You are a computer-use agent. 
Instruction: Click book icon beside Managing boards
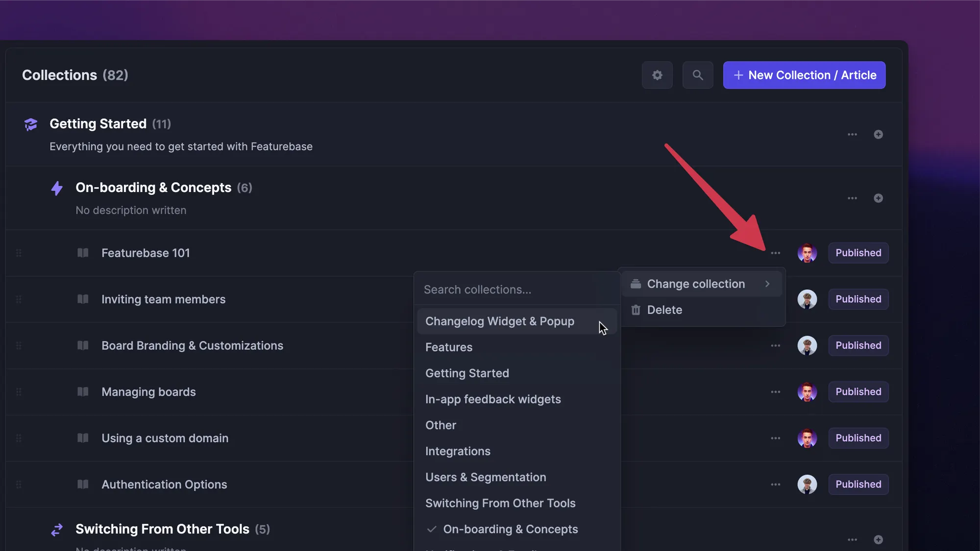tap(83, 391)
